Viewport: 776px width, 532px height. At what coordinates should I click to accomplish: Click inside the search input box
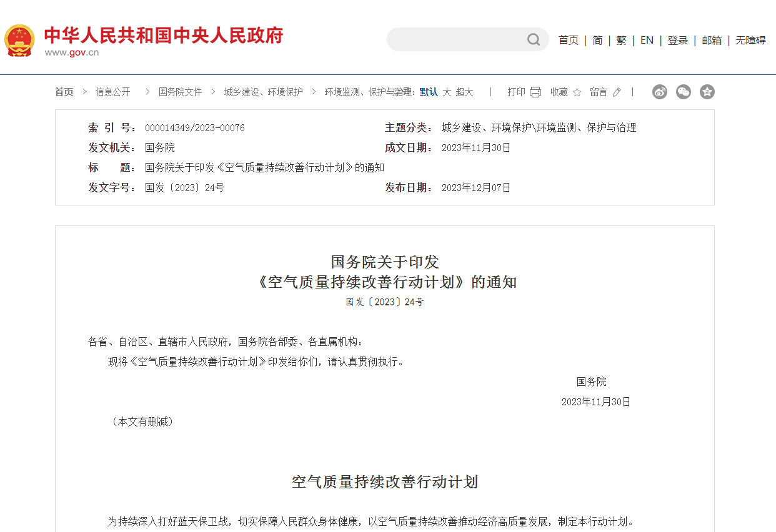click(456, 39)
